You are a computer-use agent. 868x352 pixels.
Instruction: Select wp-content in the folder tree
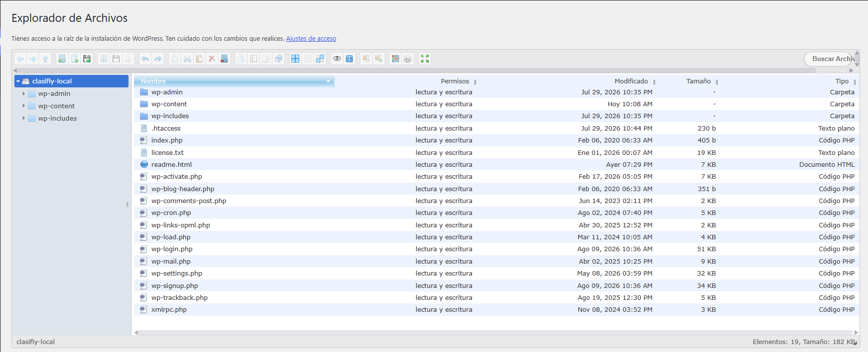pos(57,106)
